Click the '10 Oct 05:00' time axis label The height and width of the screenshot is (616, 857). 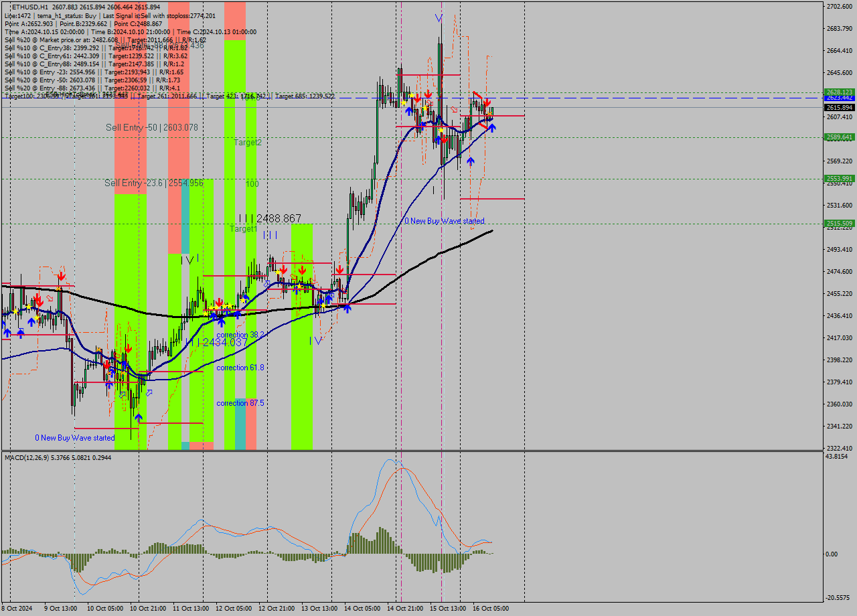104,609
